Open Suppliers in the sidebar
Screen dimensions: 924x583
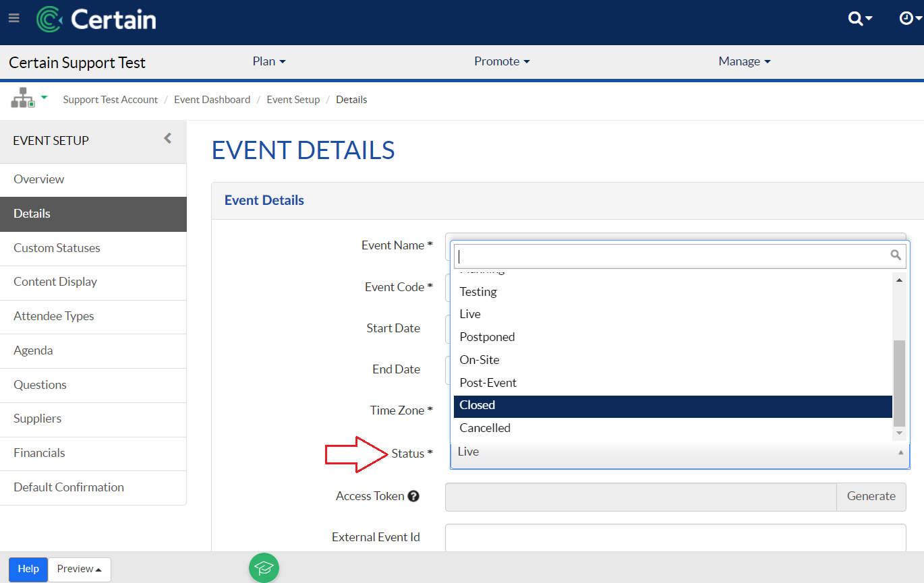(x=93, y=419)
